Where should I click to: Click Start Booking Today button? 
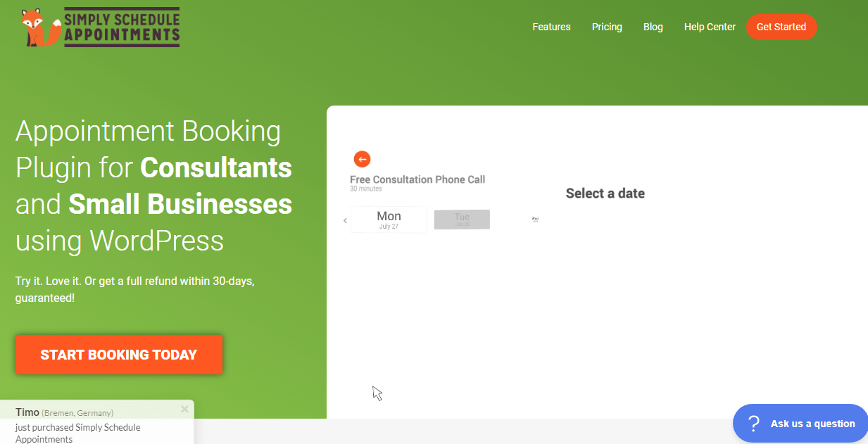pos(119,355)
